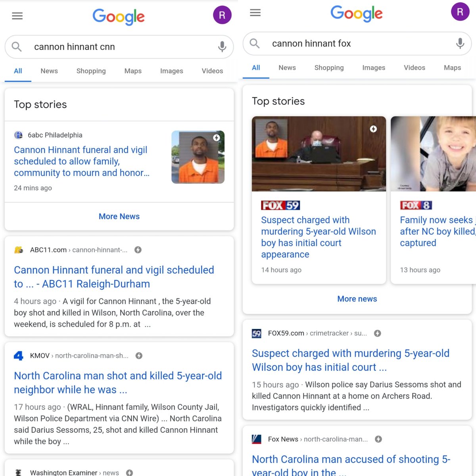Viewport: 476px width, 476px height.
Task: Click Google logo above the cnn search
Action: tap(119, 17)
